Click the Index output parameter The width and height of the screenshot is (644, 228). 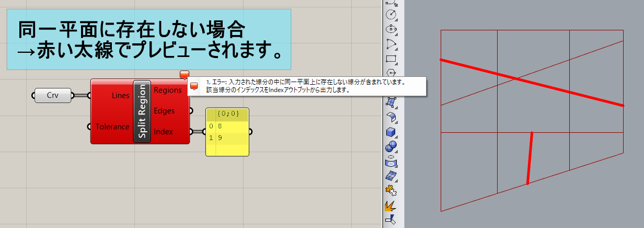[164, 132]
